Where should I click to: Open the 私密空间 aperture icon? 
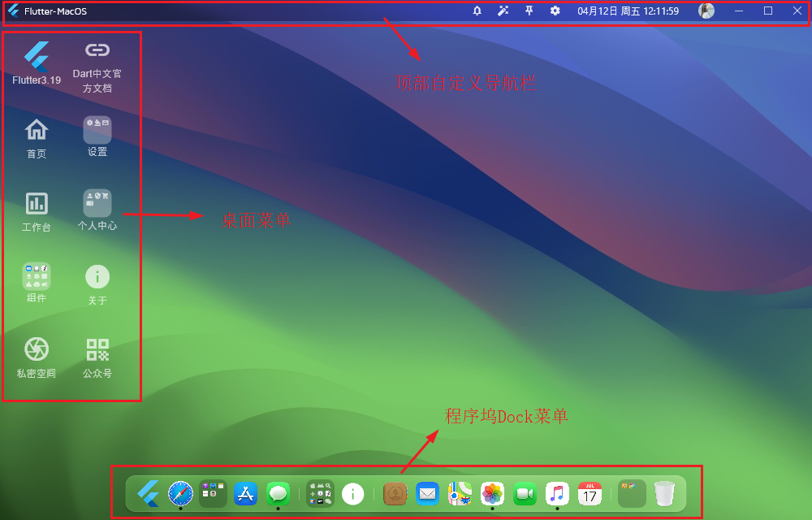pyautogui.click(x=37, y=357)
